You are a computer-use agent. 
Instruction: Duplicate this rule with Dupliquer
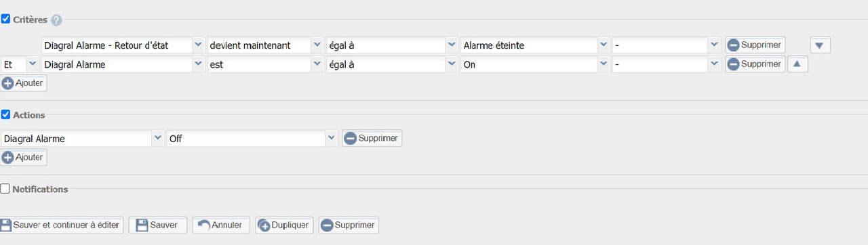284,225
